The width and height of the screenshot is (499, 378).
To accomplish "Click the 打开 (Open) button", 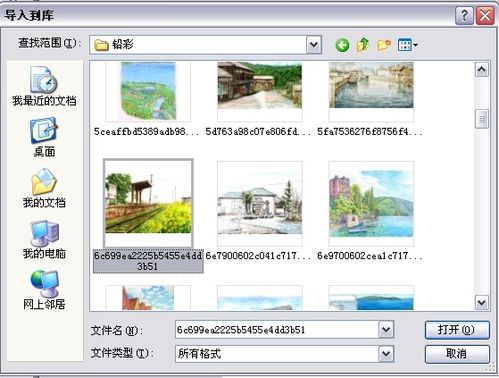I will coord(457,330).
